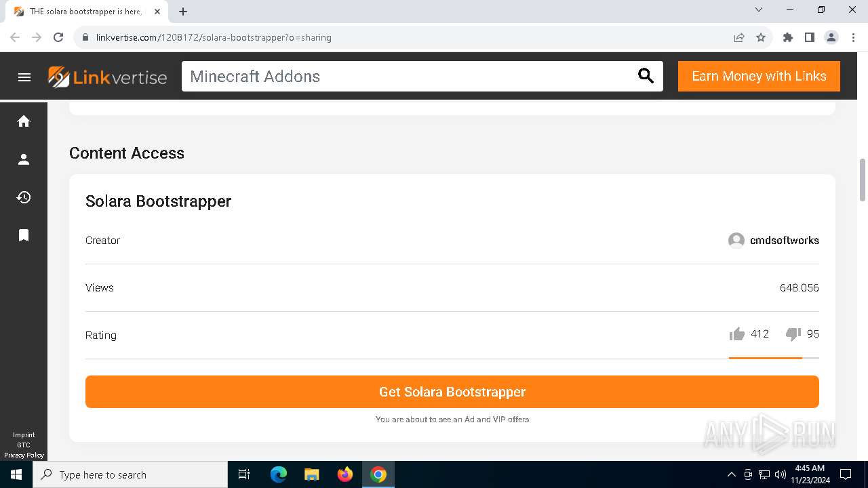Open the Linkvertise hamburger menu

[x=24, y=77]
